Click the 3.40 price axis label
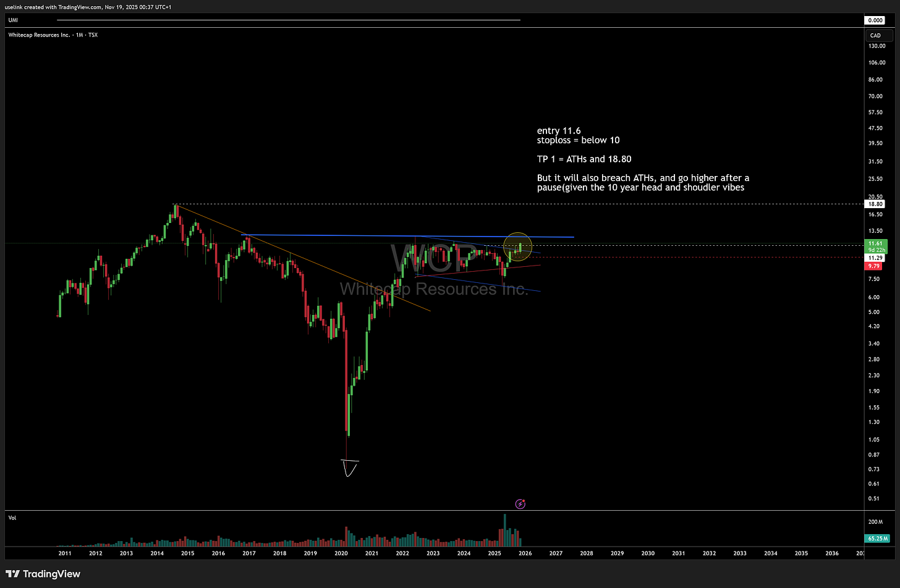The width and height of the screenshot is (900, 588). tap(873, 343)
